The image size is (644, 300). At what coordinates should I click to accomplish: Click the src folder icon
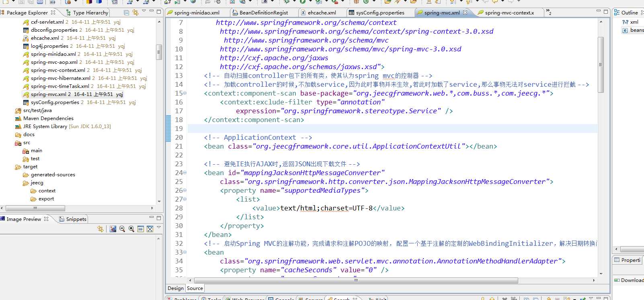point(18,143)
